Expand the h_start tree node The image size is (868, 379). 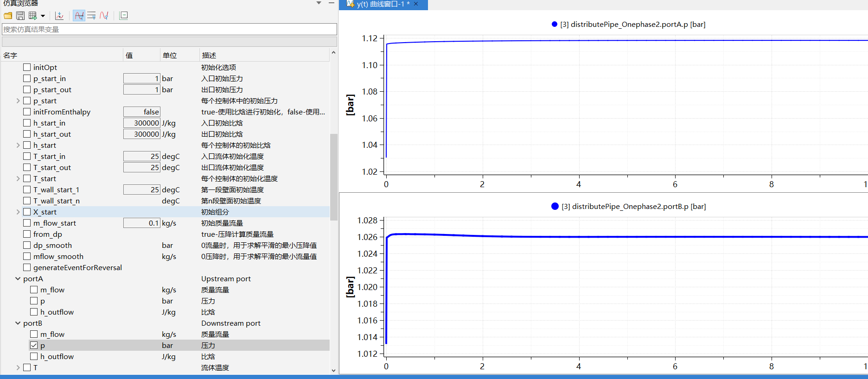coord(18,145)
